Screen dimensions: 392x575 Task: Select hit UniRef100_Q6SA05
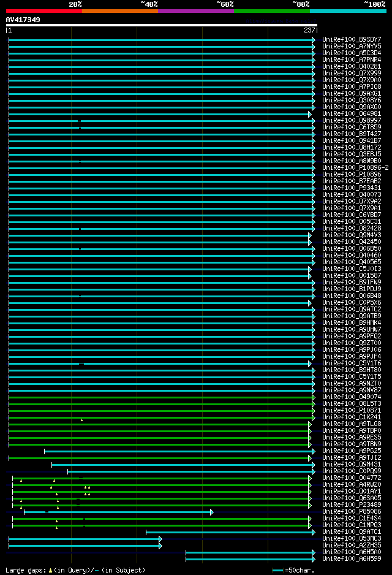pyautogui.click(x=352, y=498)
